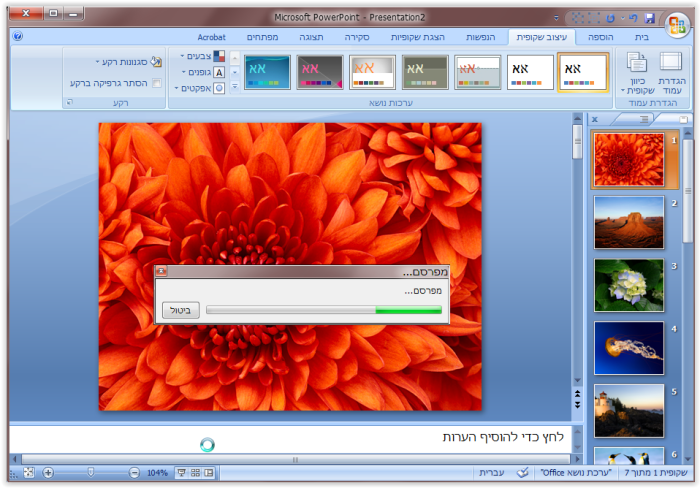Toggle hide background graphics checkbox
This screenshot has height=488, width=700.
click(x=156, y=84)
